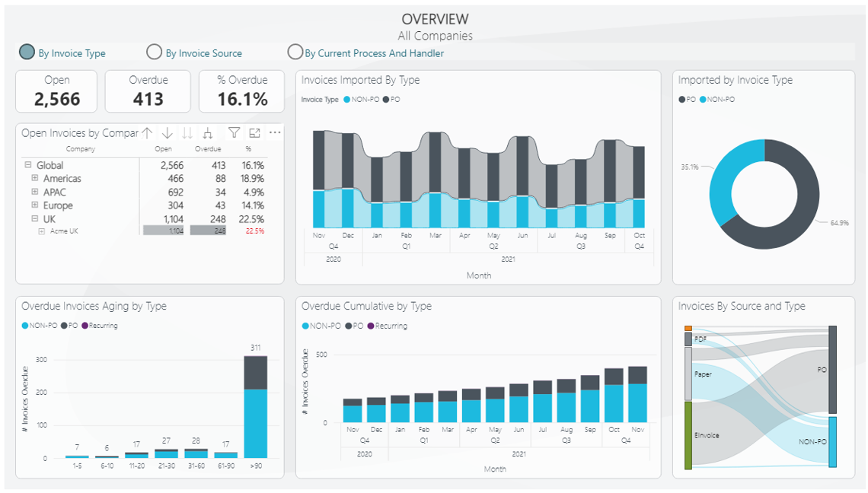Select By Current Process And Handler option
This screenshot has width=868, height=493.
pyautogui.click(x=295, y=52)
